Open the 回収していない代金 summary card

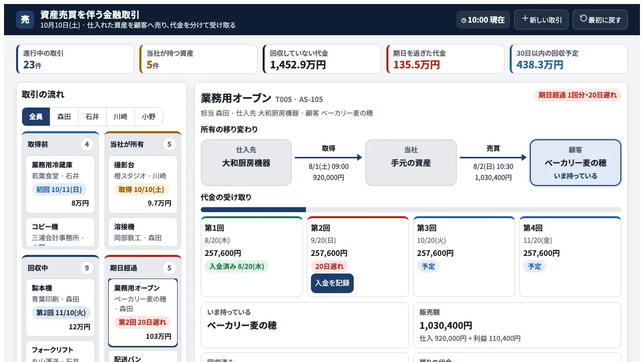click(322, 59)
